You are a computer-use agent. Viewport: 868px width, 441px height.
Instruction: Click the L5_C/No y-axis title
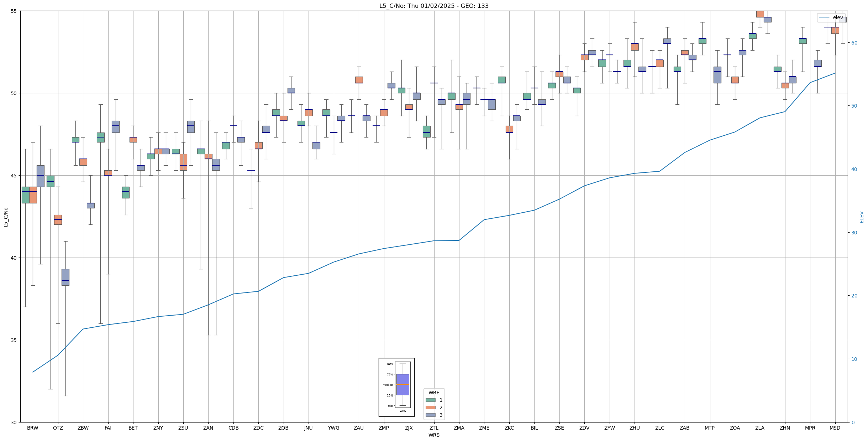(x=6, y=217)
